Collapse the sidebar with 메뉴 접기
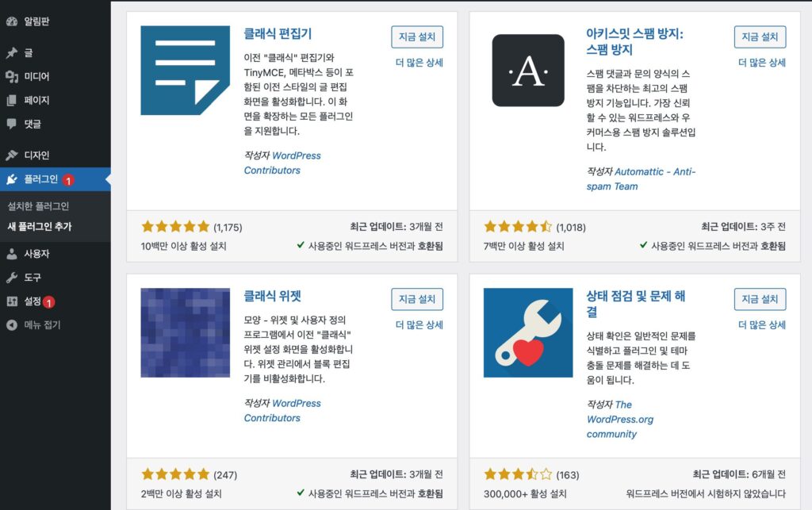Viewport: 812px width, 510px height. tap(41, 325)
